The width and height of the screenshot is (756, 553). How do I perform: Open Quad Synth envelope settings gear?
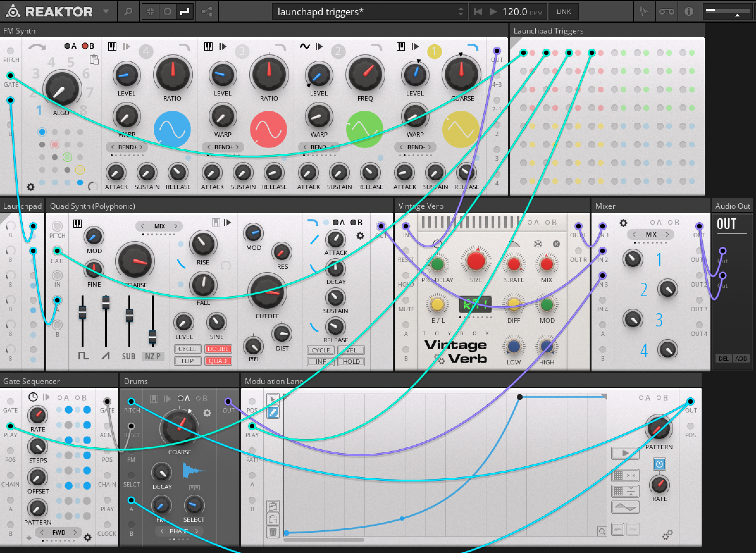coord(360,236)
